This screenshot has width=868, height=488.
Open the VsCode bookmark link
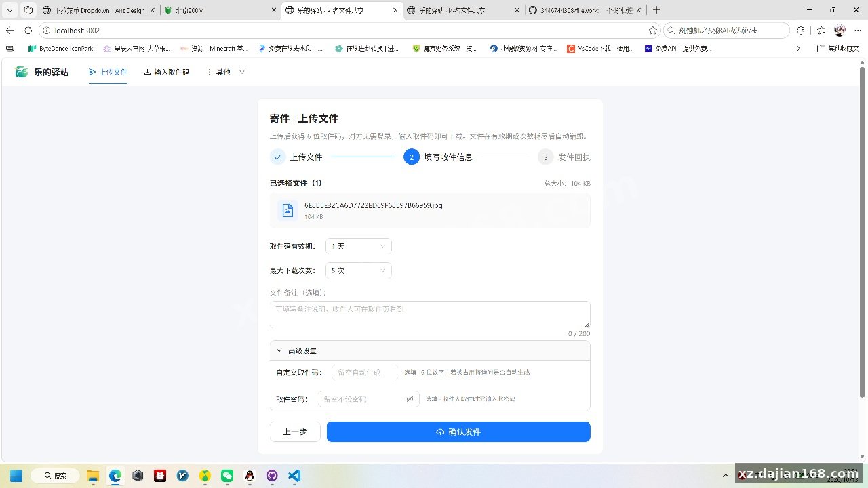point(601,49)
